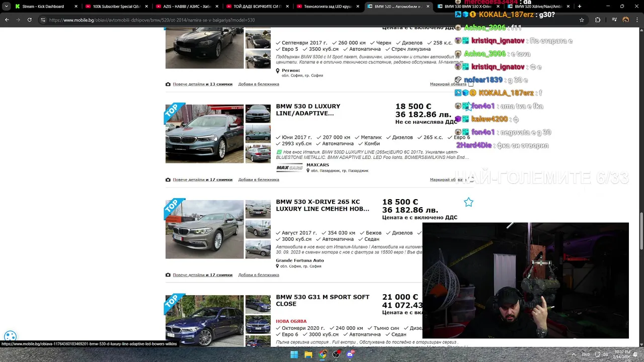Tick Маркирай обявата for BMW 530 D Luxury

(471, 179)
